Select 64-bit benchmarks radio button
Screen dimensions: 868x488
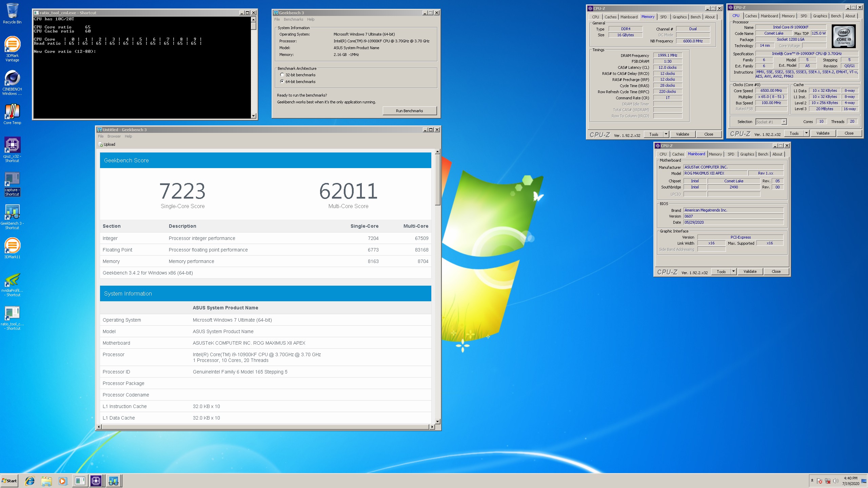coord(282,82)
